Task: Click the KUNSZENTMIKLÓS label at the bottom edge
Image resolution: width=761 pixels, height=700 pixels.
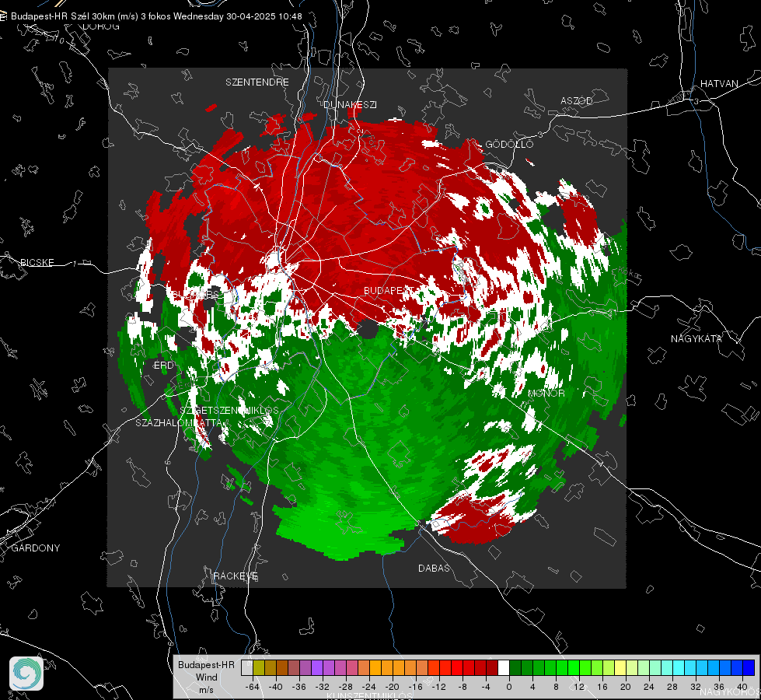Action: click(369, 697)
